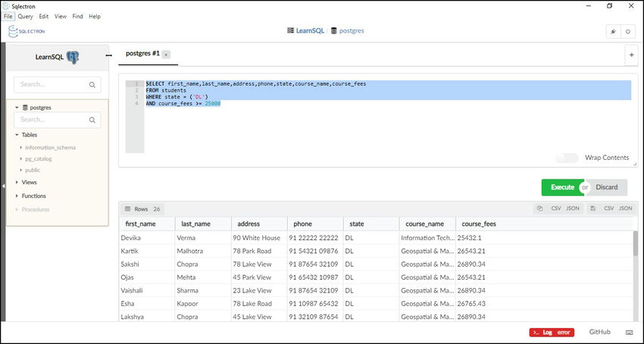Collapse the left sidebar with edge arrow
Image resolution: width=644 pixels, height=344 pixels.
3,186
